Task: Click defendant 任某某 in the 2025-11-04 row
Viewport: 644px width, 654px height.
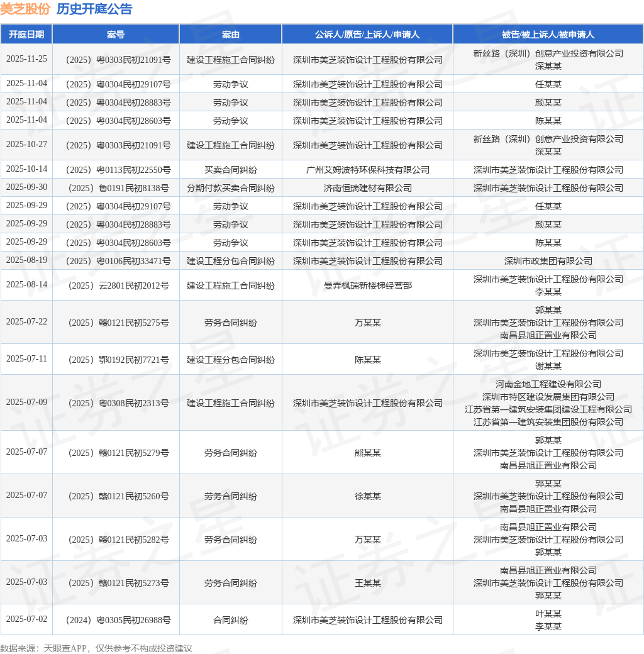Action: point(548,85)
